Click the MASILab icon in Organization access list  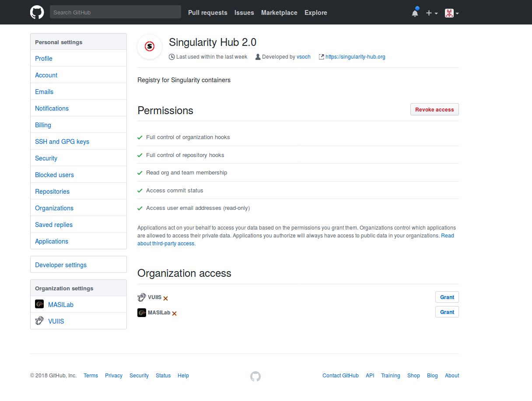click(x=142, y=312)
